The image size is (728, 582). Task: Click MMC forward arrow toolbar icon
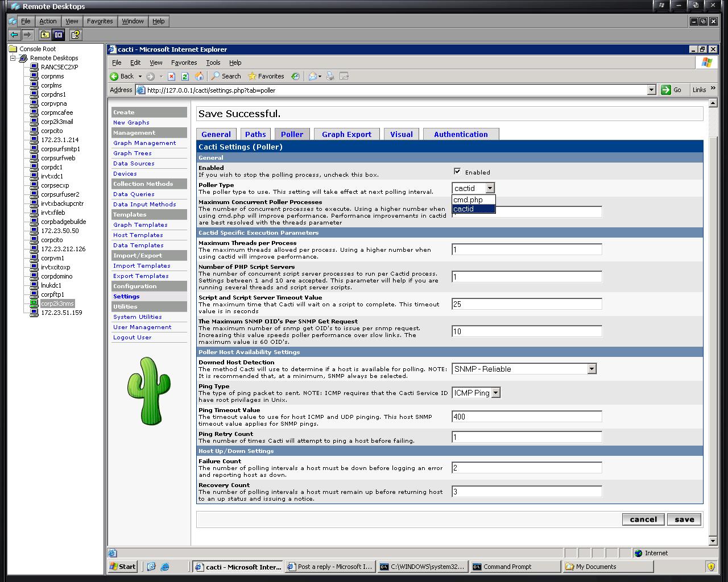coord(27,35)
